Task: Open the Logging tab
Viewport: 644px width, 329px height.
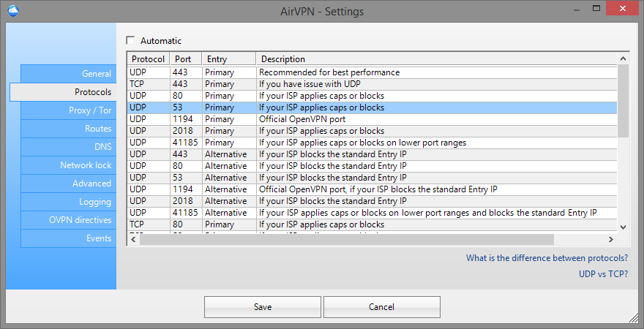Action: click(x=69, y=202)
